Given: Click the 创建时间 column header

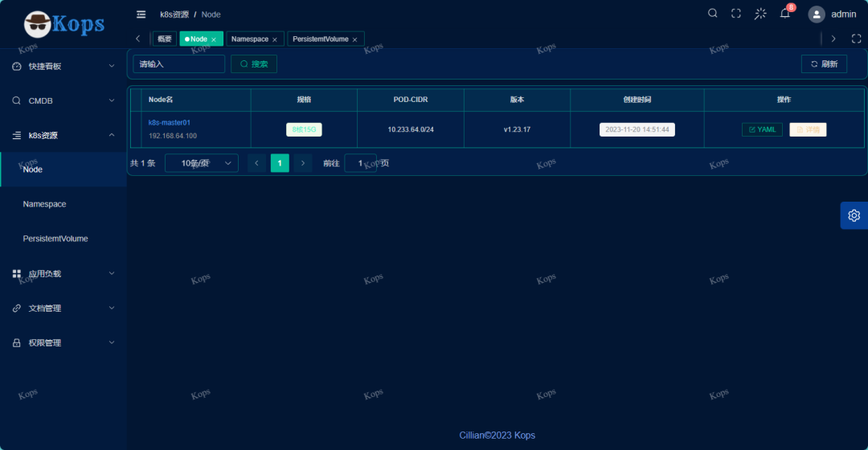Looking at the screenshot, I should 637,100.
